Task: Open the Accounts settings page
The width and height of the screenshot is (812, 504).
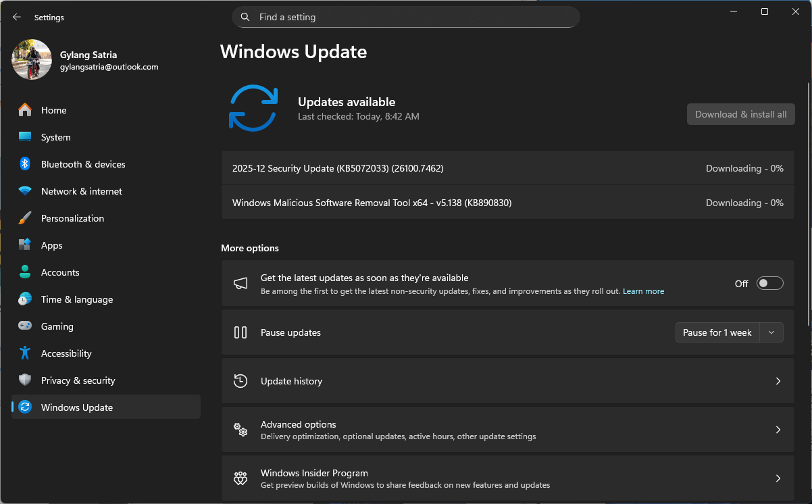Action: [x=60, y=272]
